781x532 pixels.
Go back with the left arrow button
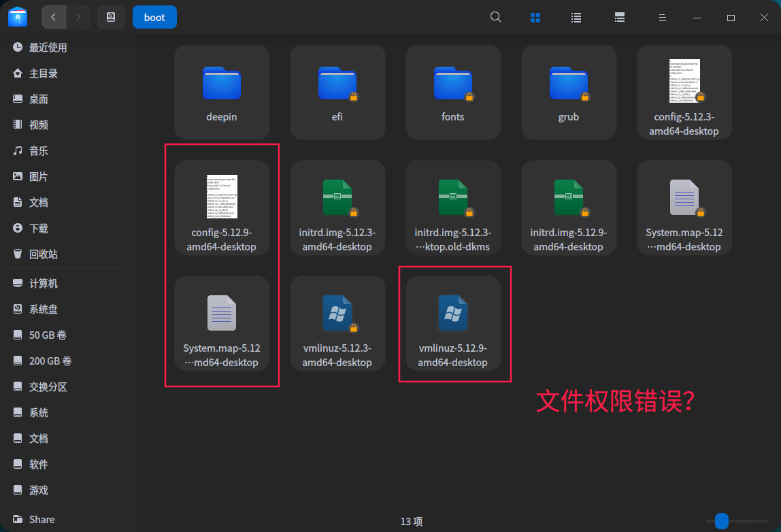[54, 18]
